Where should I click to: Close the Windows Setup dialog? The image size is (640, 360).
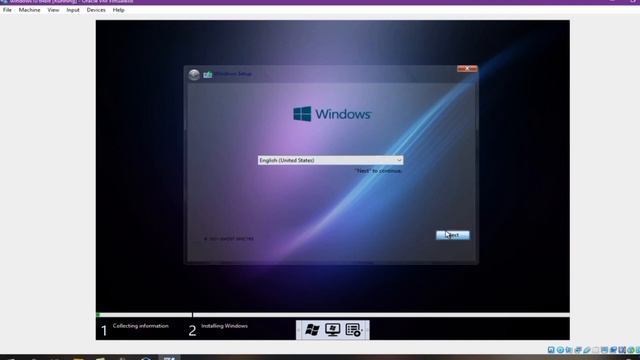click(467, 69)
